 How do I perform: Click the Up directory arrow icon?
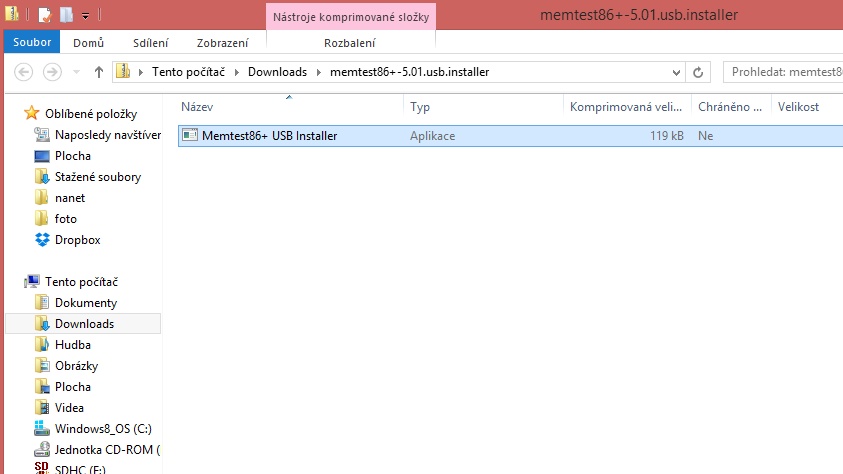[99, 72]
